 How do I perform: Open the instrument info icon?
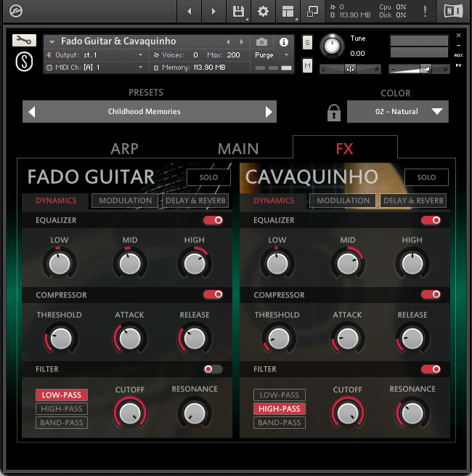(284, 42)
